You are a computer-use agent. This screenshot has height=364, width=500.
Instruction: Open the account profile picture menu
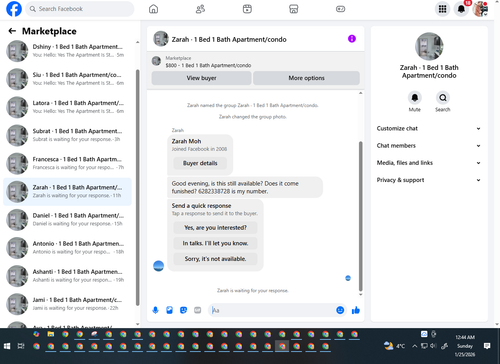(480, 9)
